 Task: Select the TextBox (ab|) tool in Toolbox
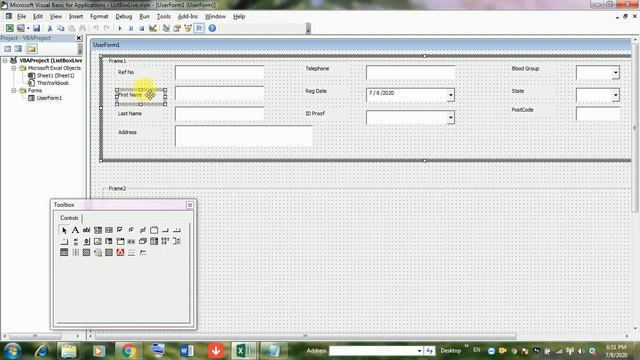(86, 230)
